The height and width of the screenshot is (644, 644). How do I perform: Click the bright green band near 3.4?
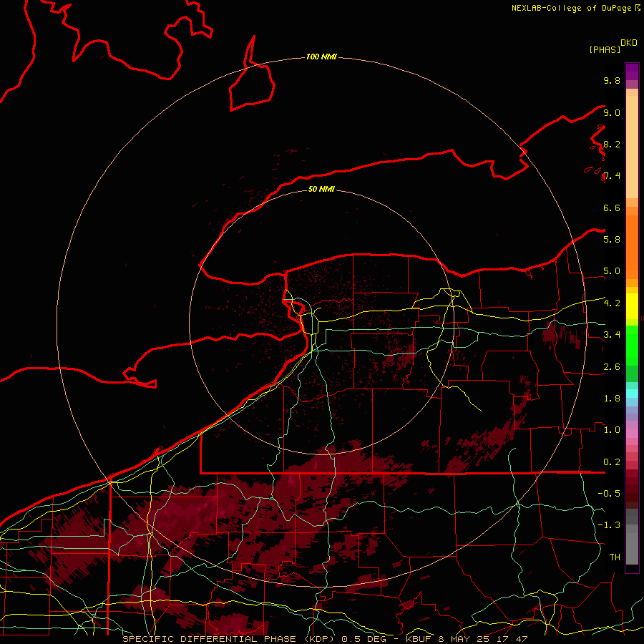pyautogui.click(x=632, y=345)
